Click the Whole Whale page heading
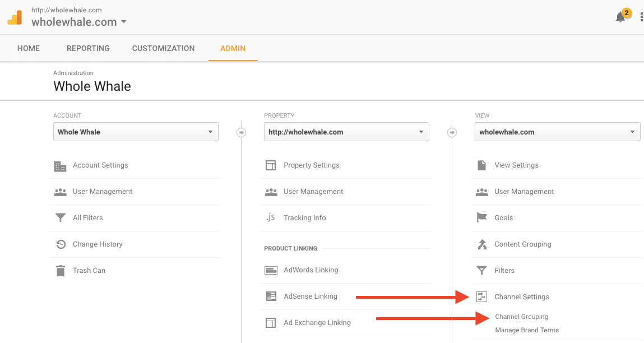Screen dimensions: 644x343 [x=92, y=86]
